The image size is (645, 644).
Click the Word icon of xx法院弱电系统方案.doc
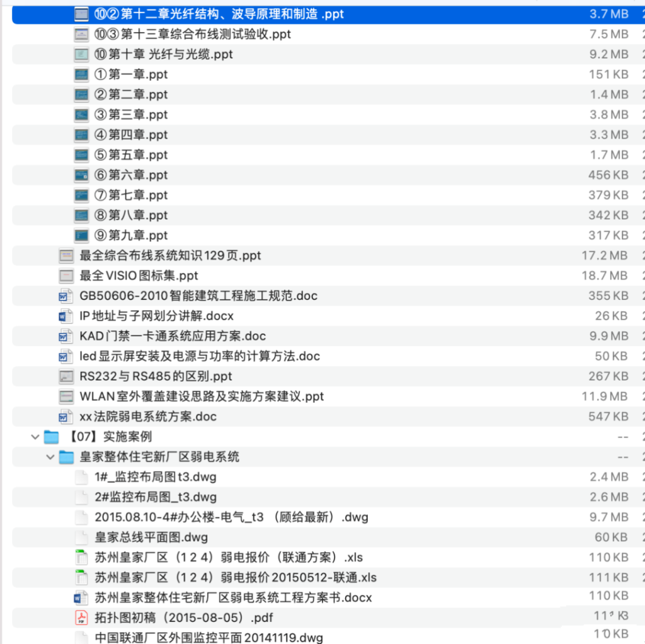[x=66, y=416]
